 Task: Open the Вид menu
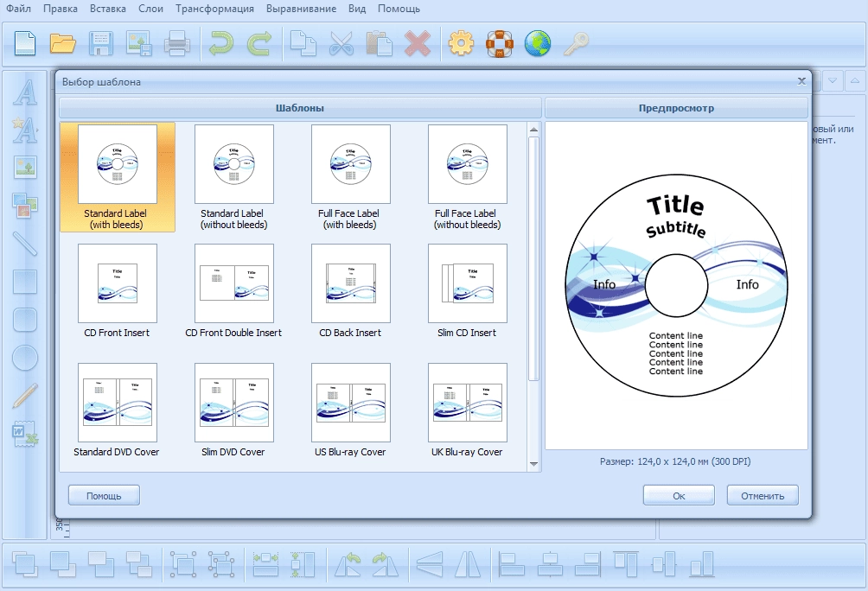pyautogui.click(x=357, y=9)
